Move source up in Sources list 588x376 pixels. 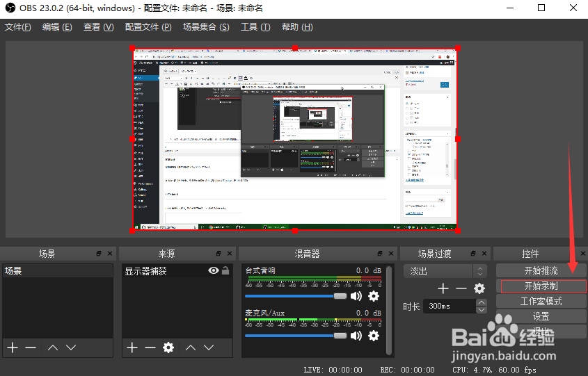(x=191, y=348)
